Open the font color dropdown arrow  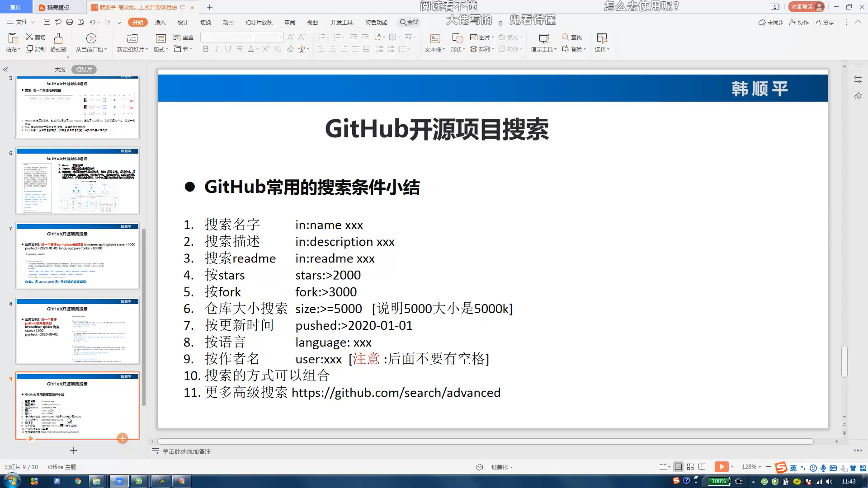tap(258, 49)
